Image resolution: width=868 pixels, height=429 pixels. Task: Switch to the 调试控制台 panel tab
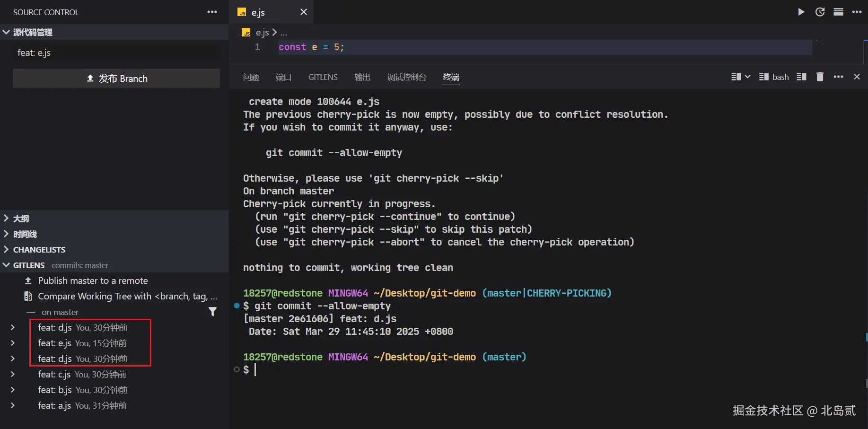coord(407,77)
